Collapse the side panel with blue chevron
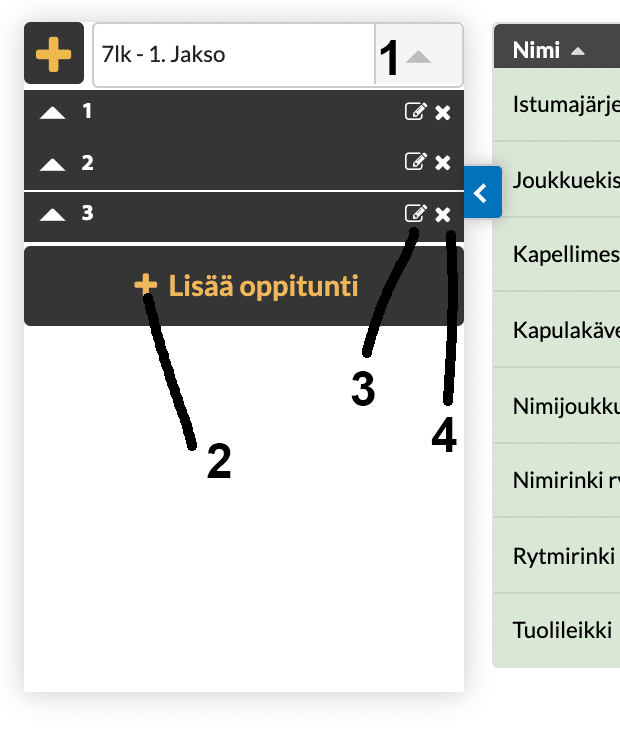This screenshot has height=742, width=620. (482, 192)
